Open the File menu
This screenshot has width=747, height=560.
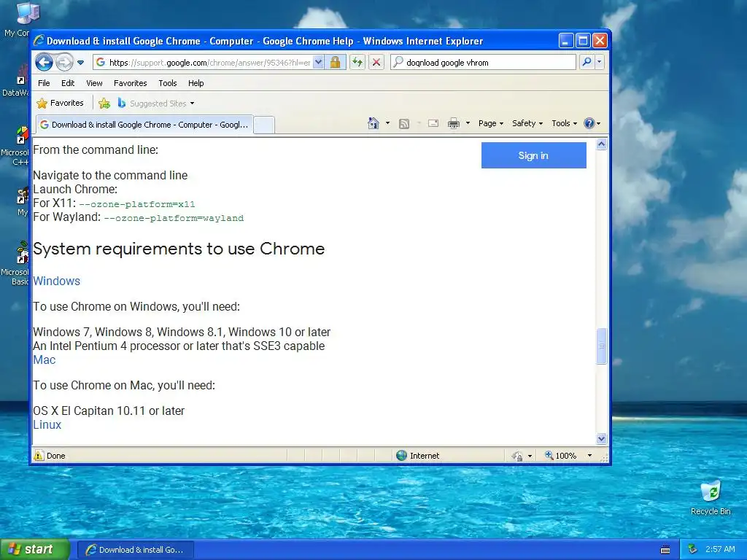point(44,83)
